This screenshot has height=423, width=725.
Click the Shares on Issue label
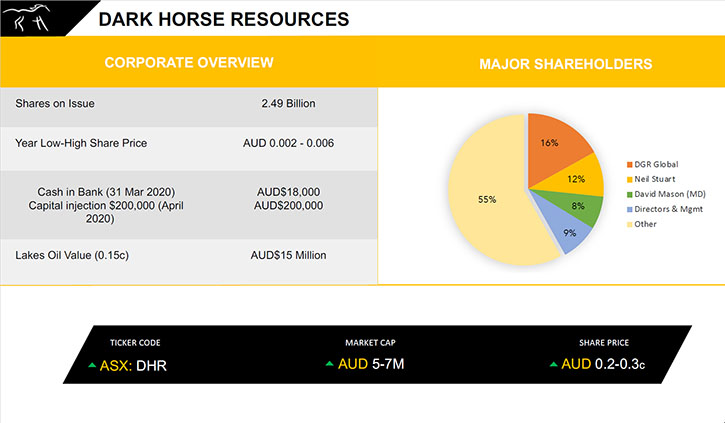pyautogui.click(x=55, y=104)
